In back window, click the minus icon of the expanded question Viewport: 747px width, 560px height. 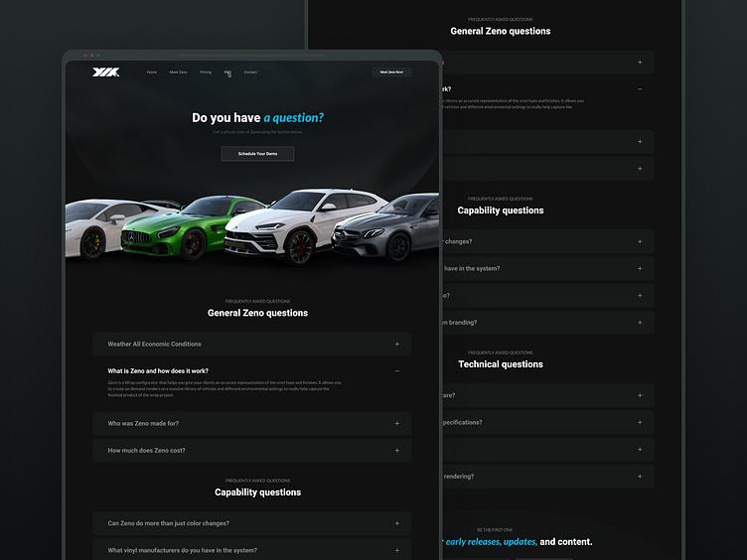pos(640,89)
